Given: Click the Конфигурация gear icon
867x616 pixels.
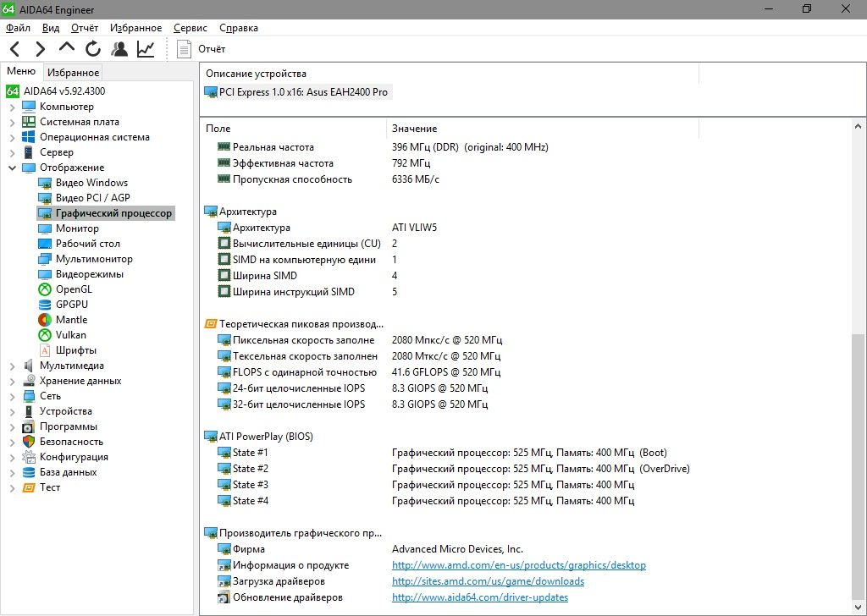Looking at the screenshot, I should (x=29, y=457).
